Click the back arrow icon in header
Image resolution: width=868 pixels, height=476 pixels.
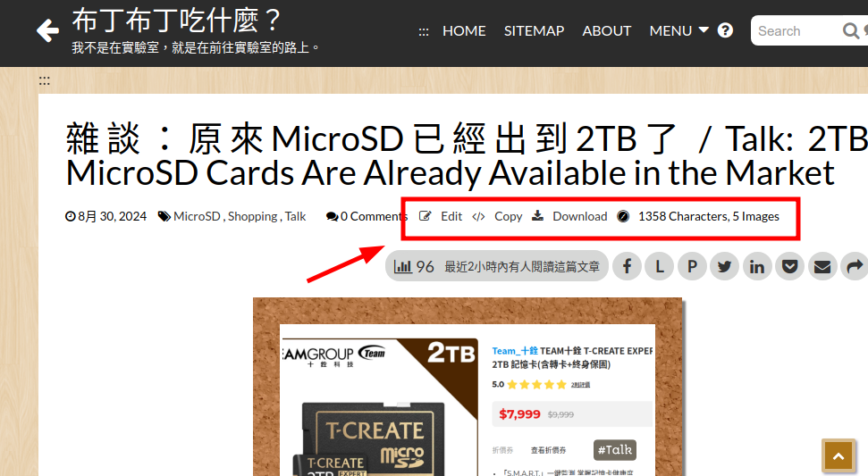[x=47, y=30]
